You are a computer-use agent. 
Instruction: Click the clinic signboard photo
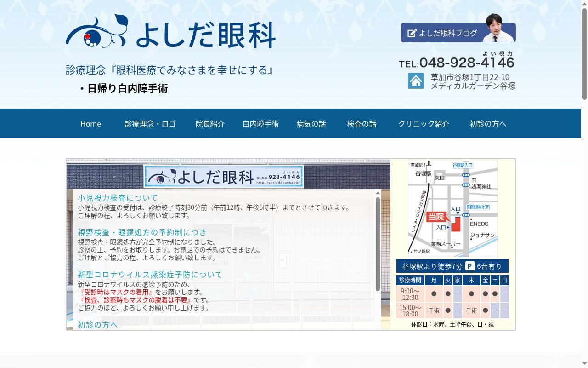224,177
